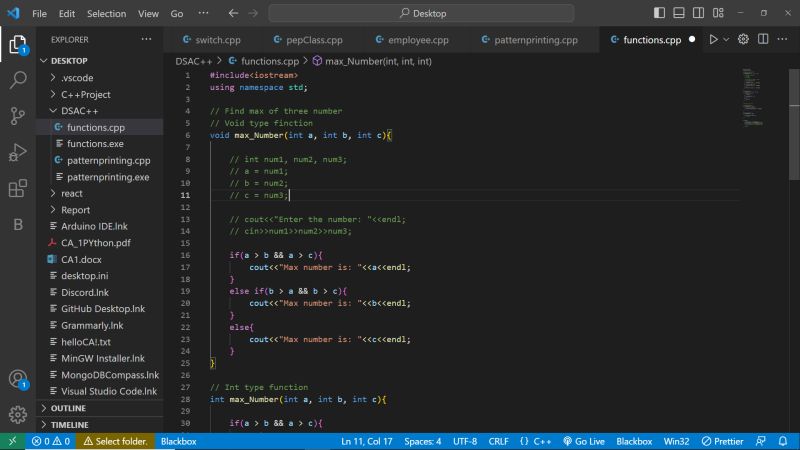Switch to the pepClass.cpp tab
Viewport: 800px width, 450px height.
(308, 40)
